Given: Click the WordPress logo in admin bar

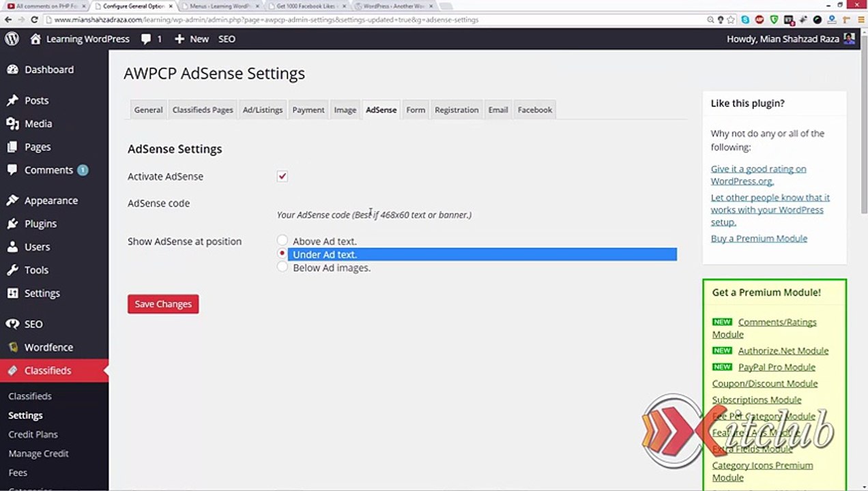Looking at the screenshot, I should coord(12,39).
